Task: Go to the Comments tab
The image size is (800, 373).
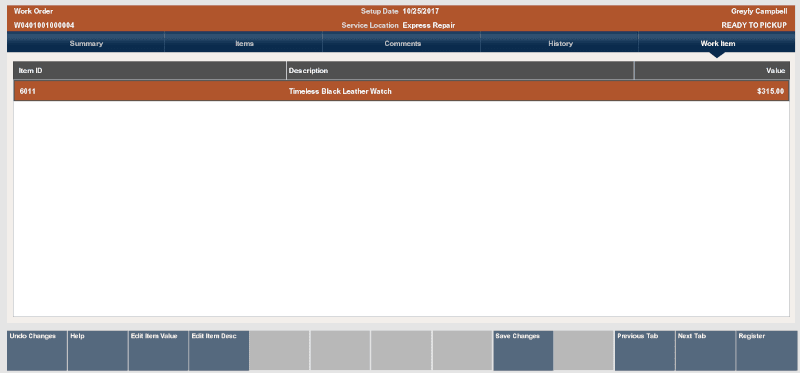Action: (402, 43)
